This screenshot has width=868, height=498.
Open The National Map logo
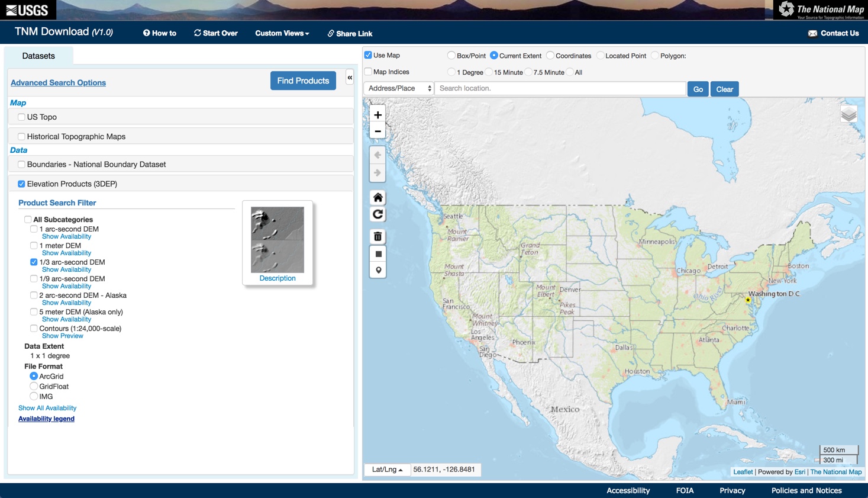click(821, 10)
